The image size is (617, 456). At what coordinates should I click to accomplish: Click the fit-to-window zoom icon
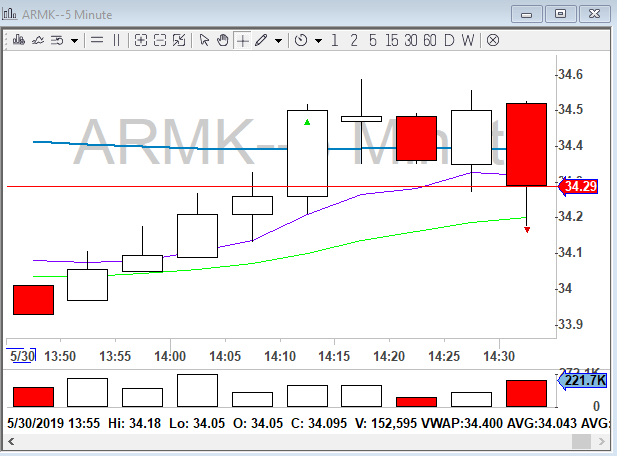179,40
